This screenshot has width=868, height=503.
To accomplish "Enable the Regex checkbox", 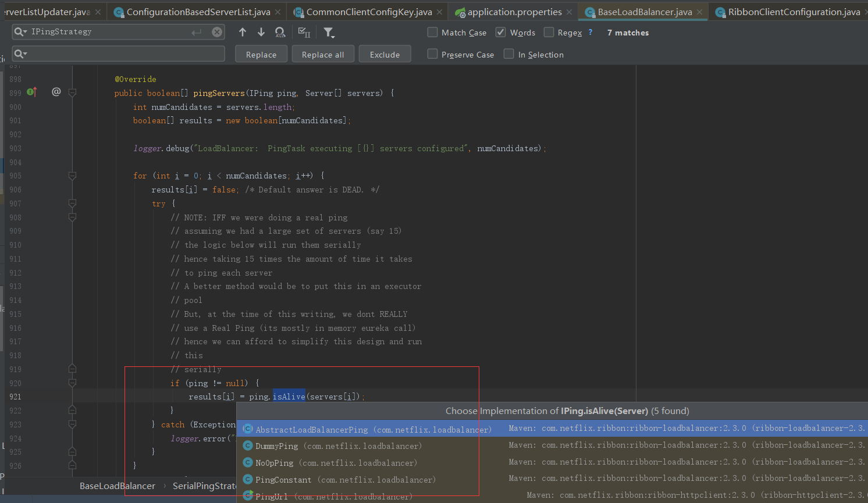I will coord(549,32).
